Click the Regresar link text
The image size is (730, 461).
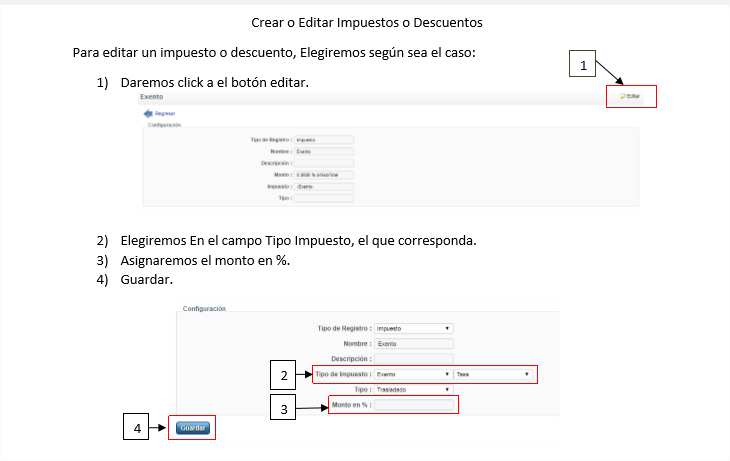pos(166,115)
